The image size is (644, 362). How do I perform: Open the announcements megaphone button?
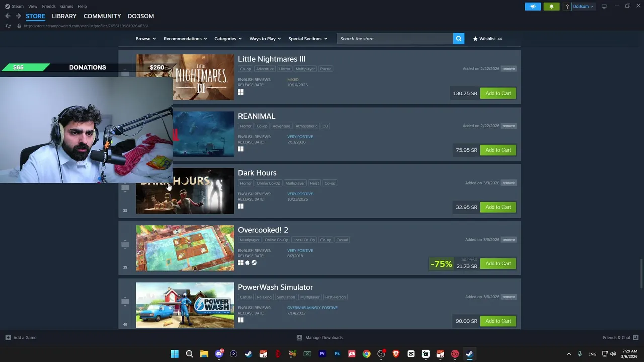click(533, 6)
